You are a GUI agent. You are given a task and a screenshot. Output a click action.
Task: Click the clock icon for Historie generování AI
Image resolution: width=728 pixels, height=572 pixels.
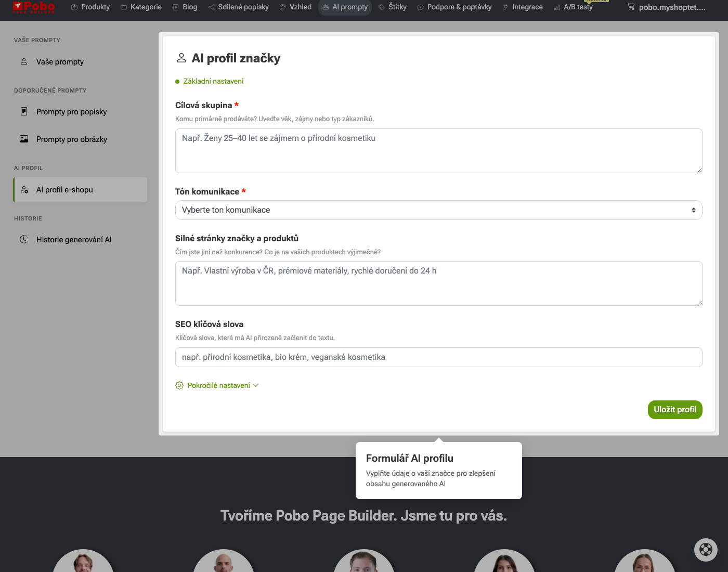click(24, 240)
